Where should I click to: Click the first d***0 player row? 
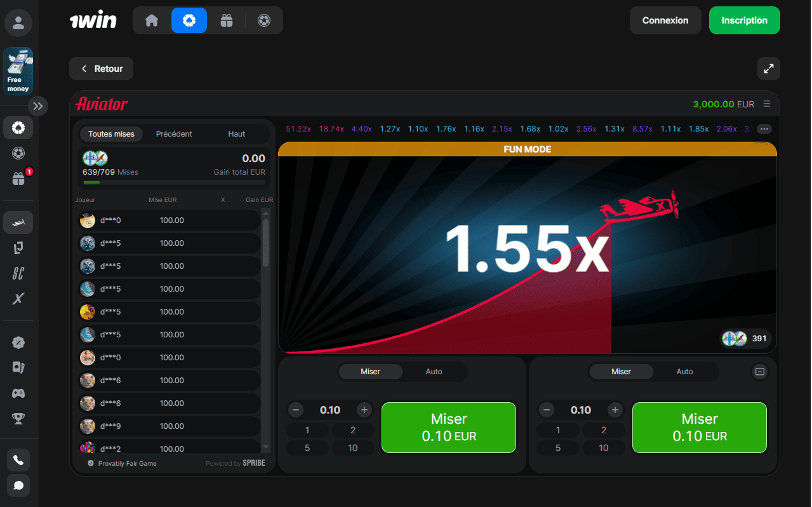[170, 220]
